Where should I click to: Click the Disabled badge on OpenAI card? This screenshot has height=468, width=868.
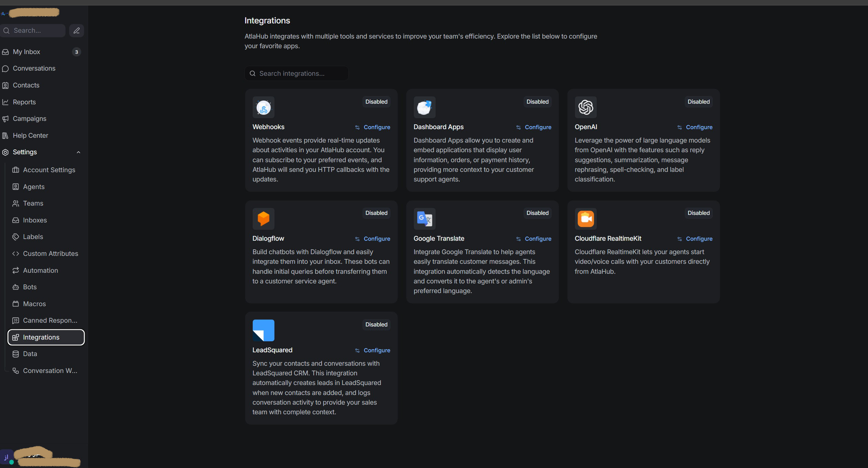[x=699, y=102]
